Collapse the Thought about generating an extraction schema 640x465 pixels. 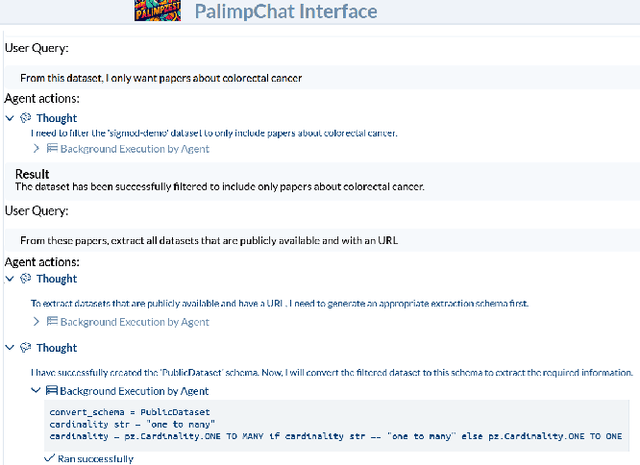point(10,279)
